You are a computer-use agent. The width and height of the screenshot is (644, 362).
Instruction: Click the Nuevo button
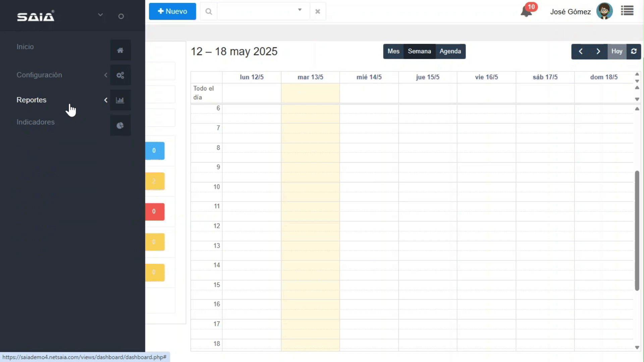coord(172,11)
